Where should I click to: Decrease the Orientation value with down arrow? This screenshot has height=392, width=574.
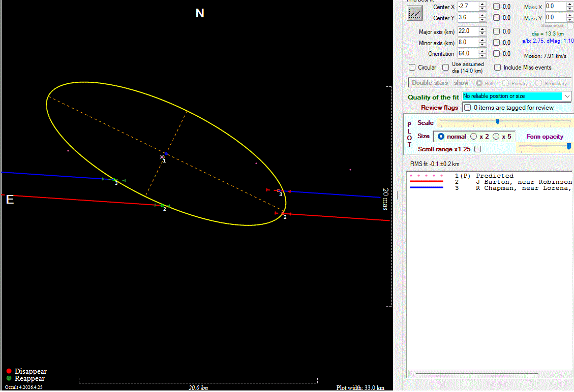(x=482, y=55)
